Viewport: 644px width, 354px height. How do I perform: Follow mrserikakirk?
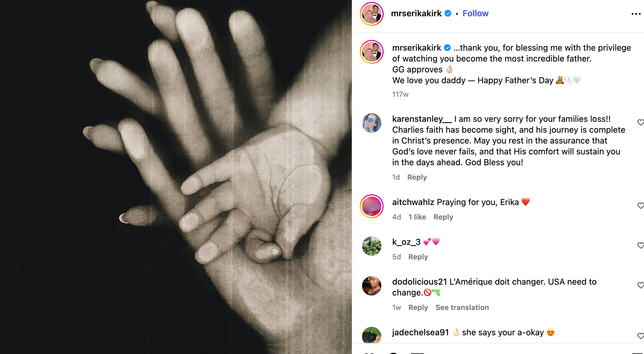point(475,14)
